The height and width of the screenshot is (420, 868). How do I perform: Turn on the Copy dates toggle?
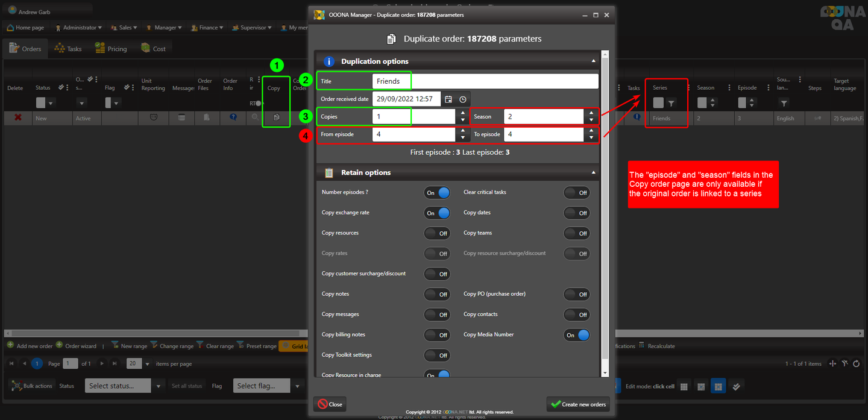[x=576, y=213]
